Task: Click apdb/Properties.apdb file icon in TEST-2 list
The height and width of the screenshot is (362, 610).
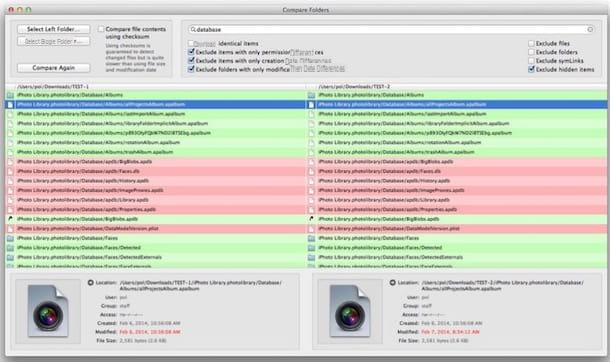Action: (311, 210)
